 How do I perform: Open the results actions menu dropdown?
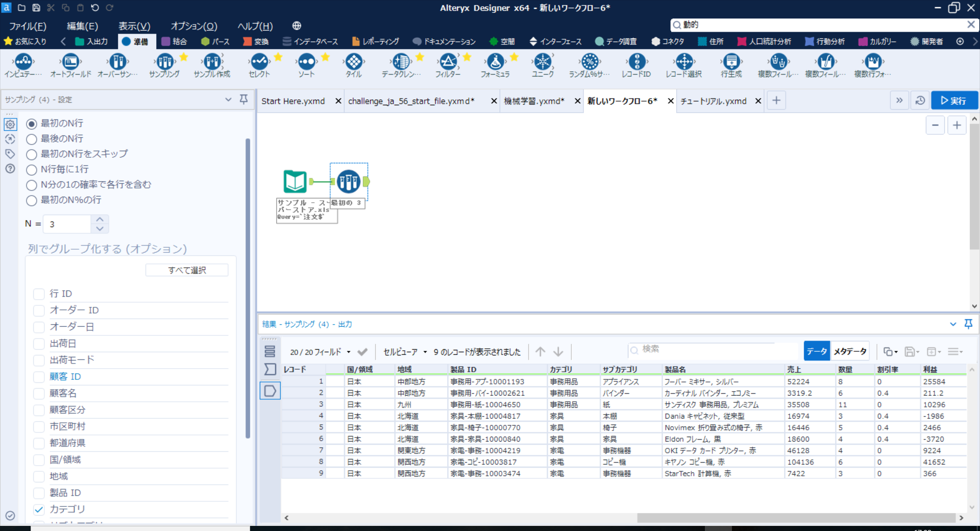coord(955,351)
